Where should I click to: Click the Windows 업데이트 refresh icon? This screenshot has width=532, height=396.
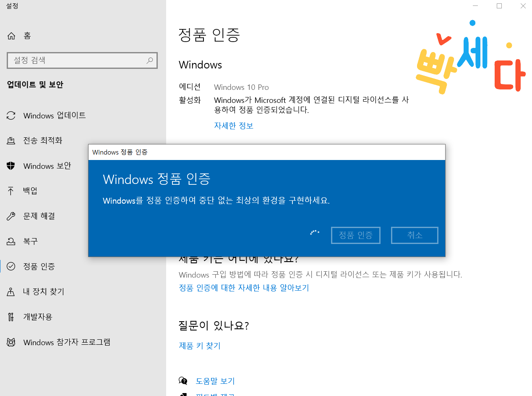tap(11, 115)
